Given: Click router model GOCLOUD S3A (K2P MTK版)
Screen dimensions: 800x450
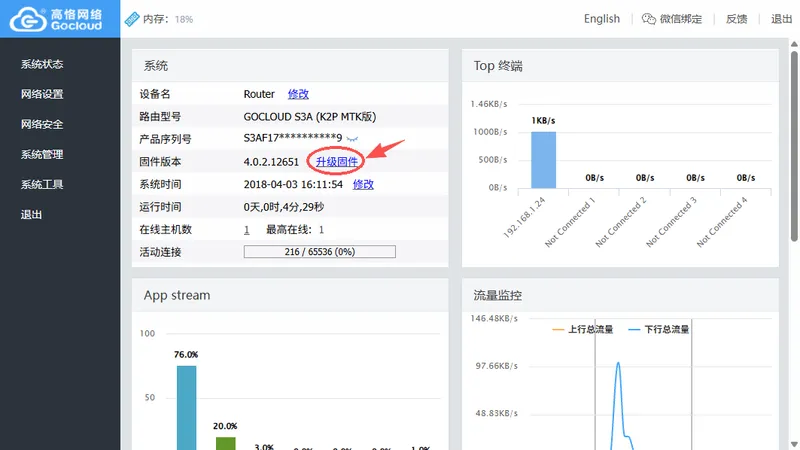Looking at the screenshot, I should point(310,117).
